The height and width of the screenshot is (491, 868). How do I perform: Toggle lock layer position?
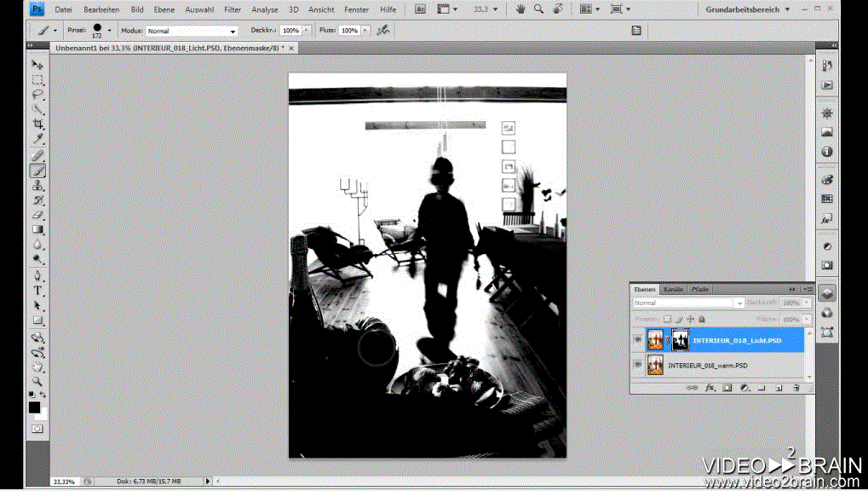(x=690, y=319)
